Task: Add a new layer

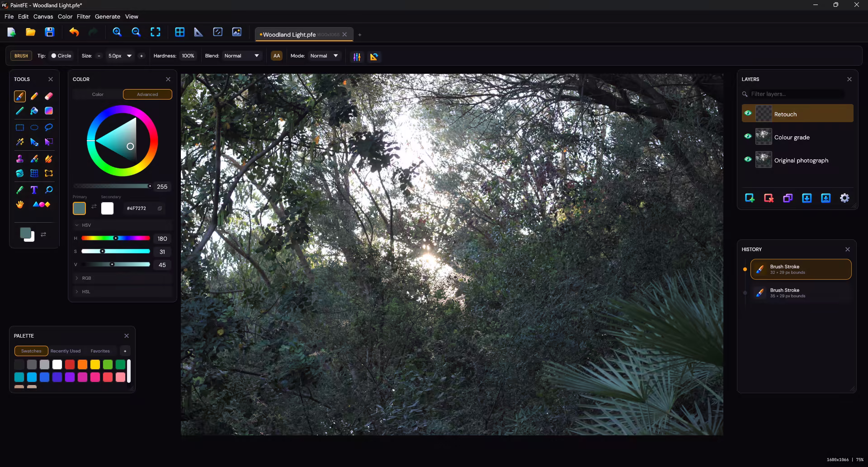Action: pos(750,198)
